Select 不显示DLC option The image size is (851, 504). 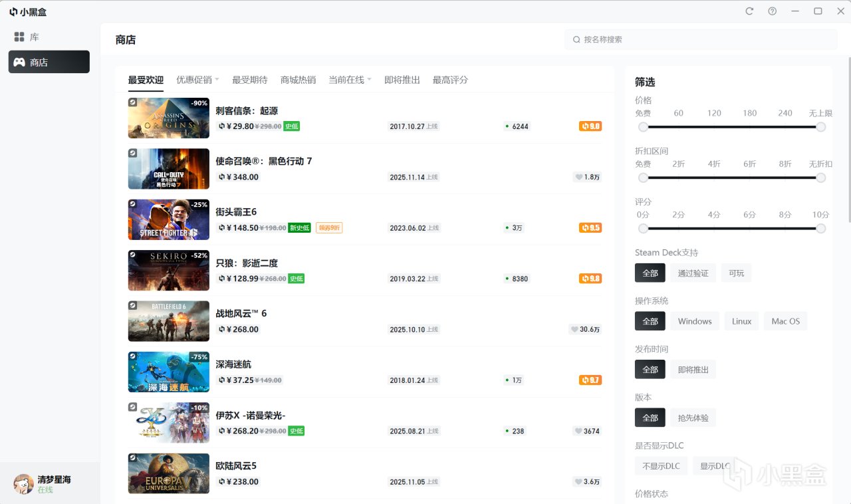661,466
